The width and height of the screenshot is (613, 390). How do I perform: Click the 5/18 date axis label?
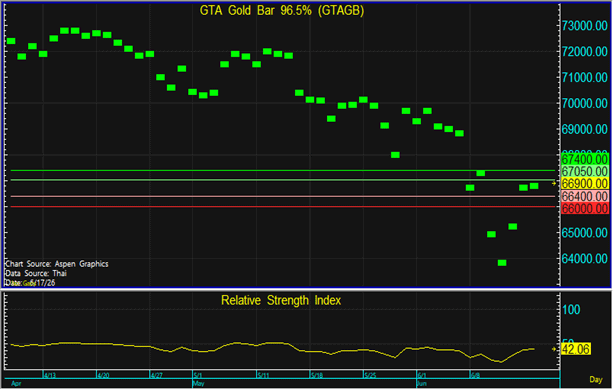(317, 375)
